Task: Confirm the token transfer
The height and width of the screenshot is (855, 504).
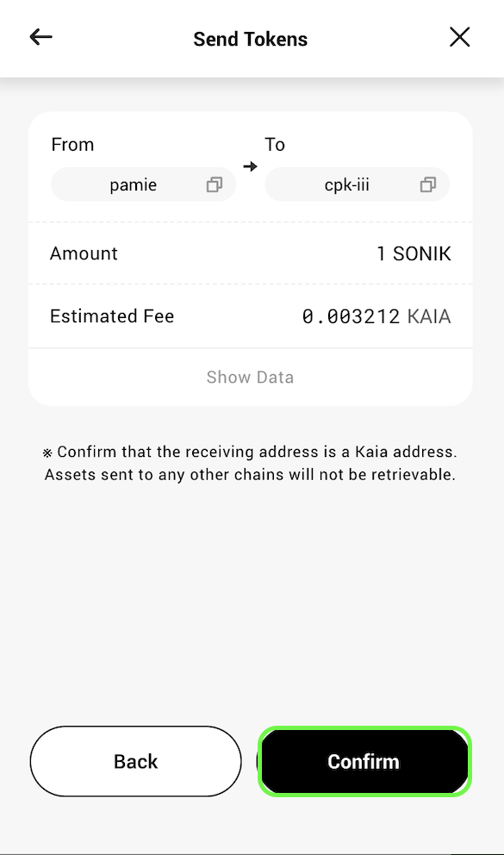Action: click(x=364, y=761)
